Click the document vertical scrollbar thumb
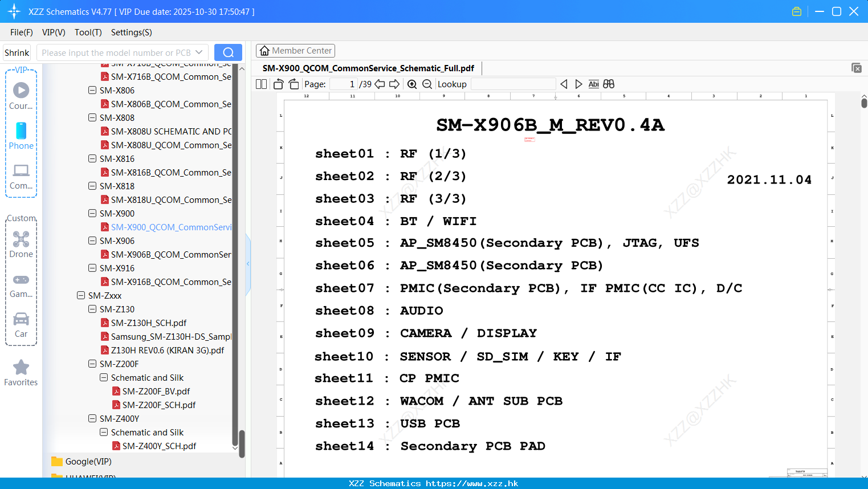The image size is (868, 489). pos(864,103)
